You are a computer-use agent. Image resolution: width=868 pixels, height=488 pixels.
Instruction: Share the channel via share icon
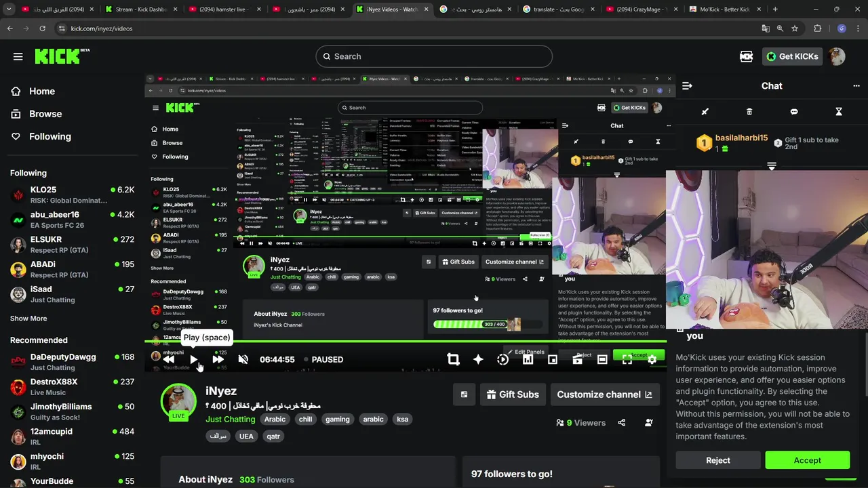(x=622, y=422)
